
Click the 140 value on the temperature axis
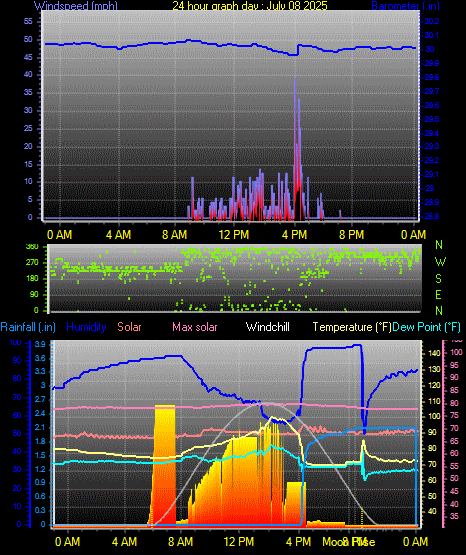click(x=434, y=353)
